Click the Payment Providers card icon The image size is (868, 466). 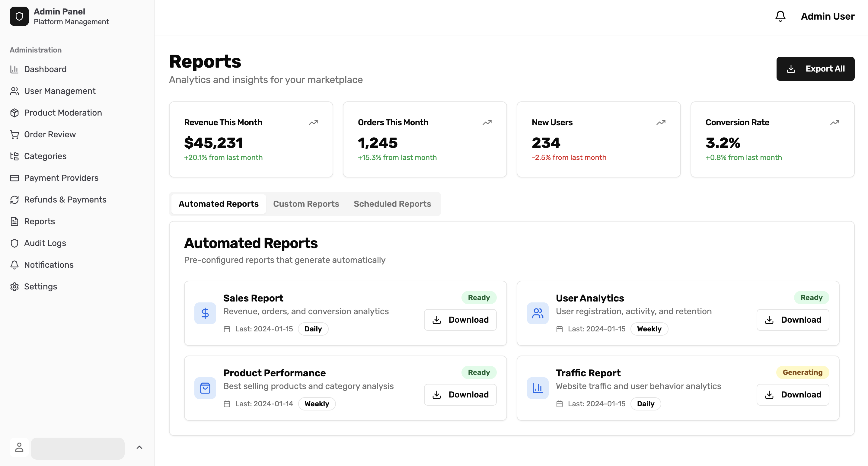point(14,177)
